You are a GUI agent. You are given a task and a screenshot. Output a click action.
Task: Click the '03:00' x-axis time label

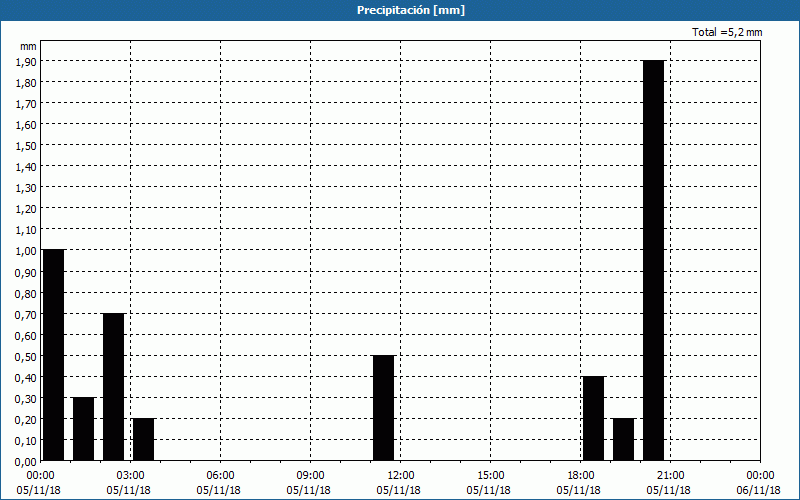[131, 476]
